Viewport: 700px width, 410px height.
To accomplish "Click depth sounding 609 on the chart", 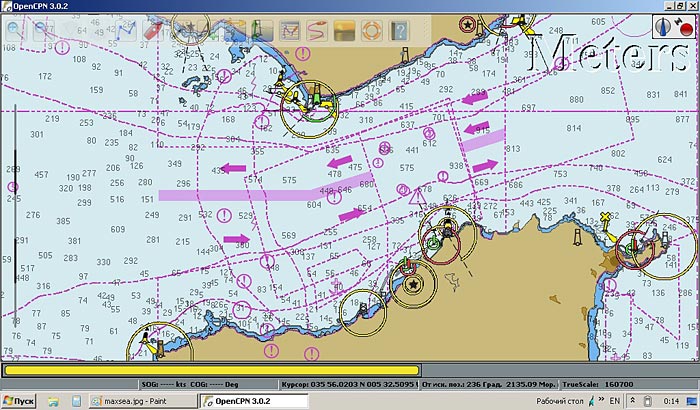I will [117, 229].
